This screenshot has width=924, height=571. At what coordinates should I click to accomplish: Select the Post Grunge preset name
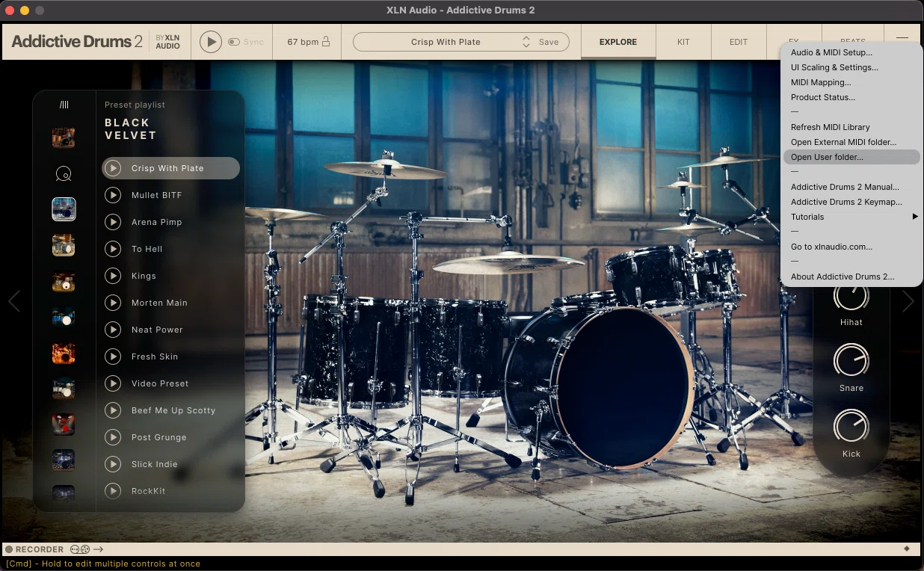point(159,437)
